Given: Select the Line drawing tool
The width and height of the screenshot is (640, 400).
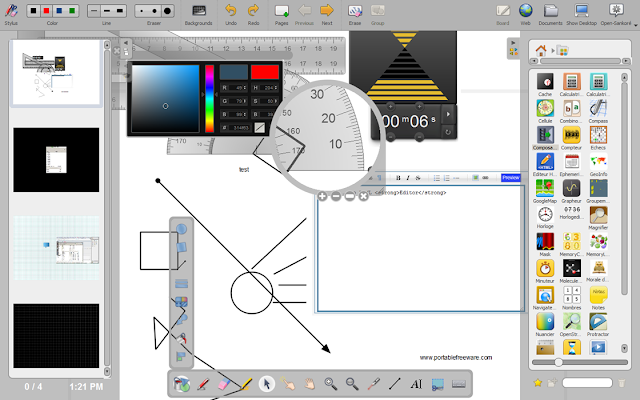Looking at the screenshot, I should pyautogui.click(x=395, y=384).
